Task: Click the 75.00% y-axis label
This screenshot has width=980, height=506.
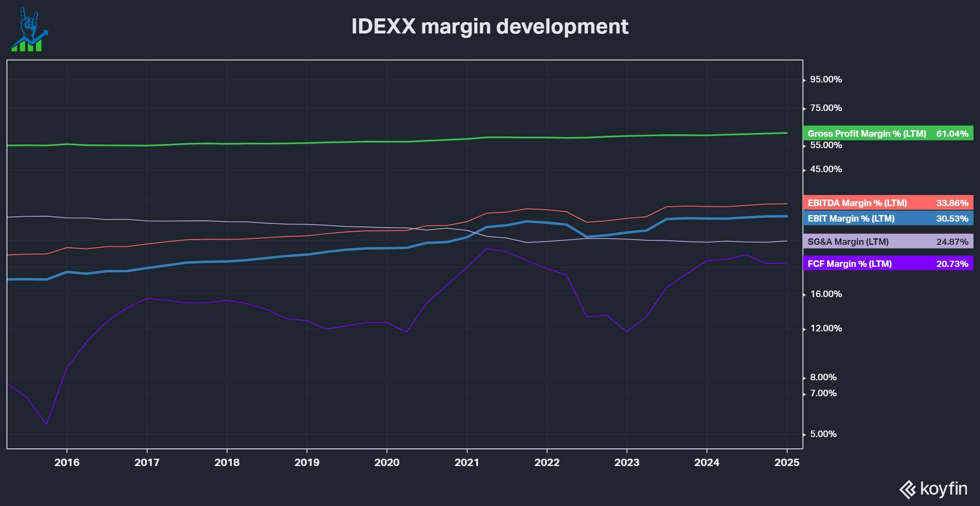Action: click(826, 108)
